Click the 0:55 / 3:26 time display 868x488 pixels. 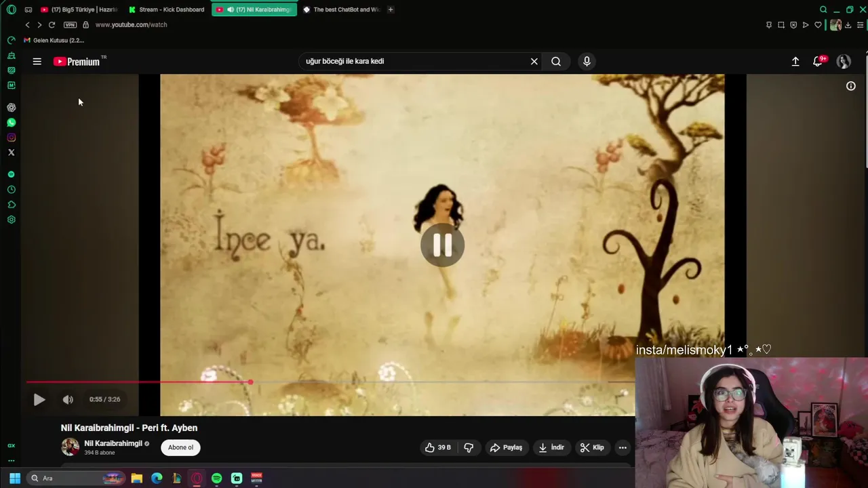(x=104, y=399)
